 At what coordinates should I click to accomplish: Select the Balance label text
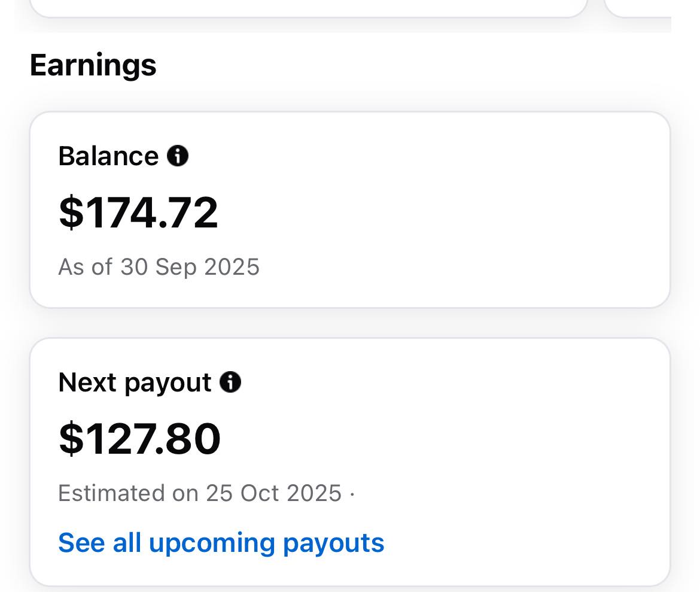coord(108,156)
